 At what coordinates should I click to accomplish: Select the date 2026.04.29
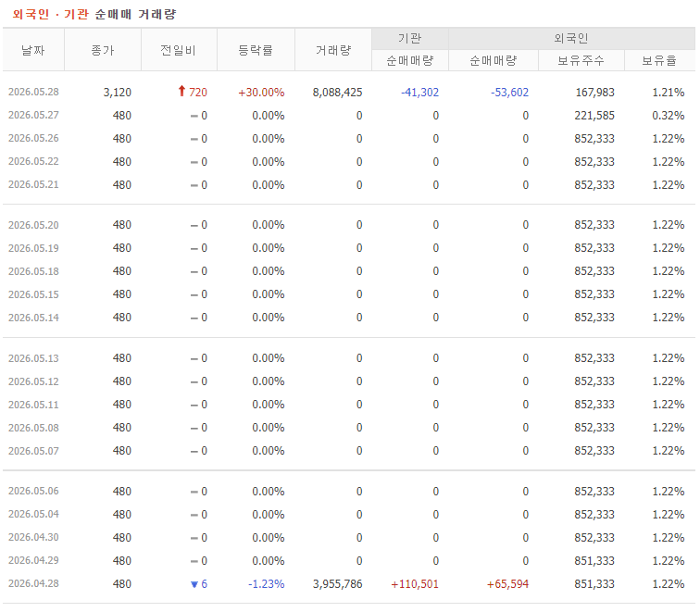(33, 561)
